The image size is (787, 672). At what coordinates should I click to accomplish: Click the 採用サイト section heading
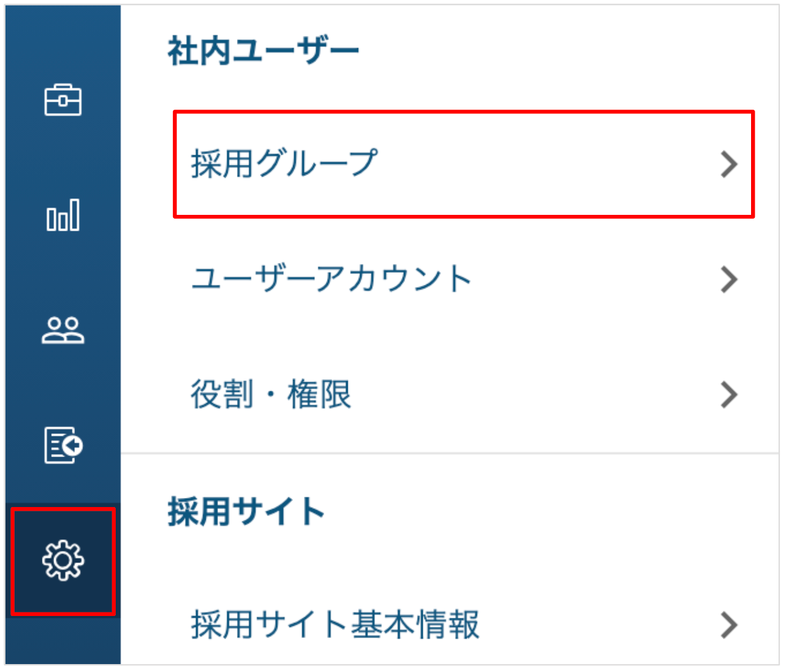[245, 511]
